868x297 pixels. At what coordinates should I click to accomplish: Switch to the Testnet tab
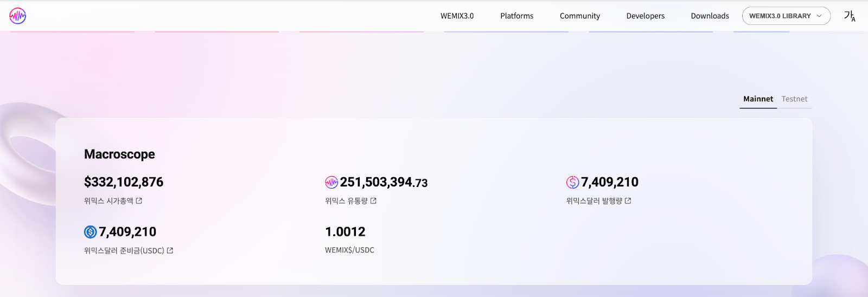tap(794, 99)
